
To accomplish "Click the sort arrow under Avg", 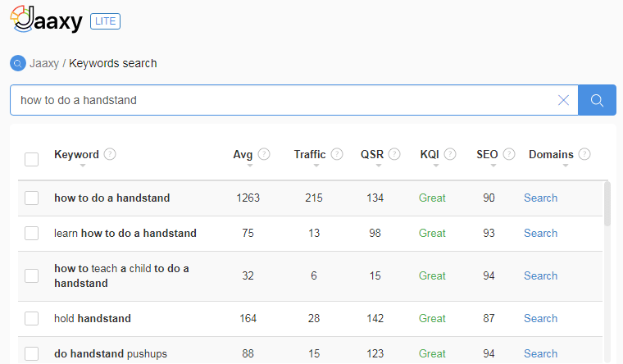I will (x=248, y=166).
